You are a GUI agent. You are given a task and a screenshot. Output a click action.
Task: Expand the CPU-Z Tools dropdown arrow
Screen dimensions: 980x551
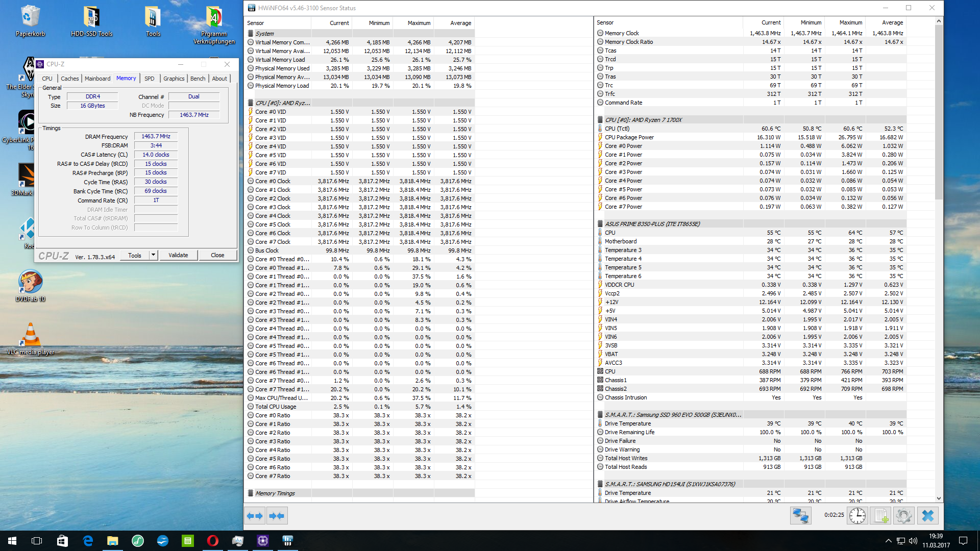(153, 255)
